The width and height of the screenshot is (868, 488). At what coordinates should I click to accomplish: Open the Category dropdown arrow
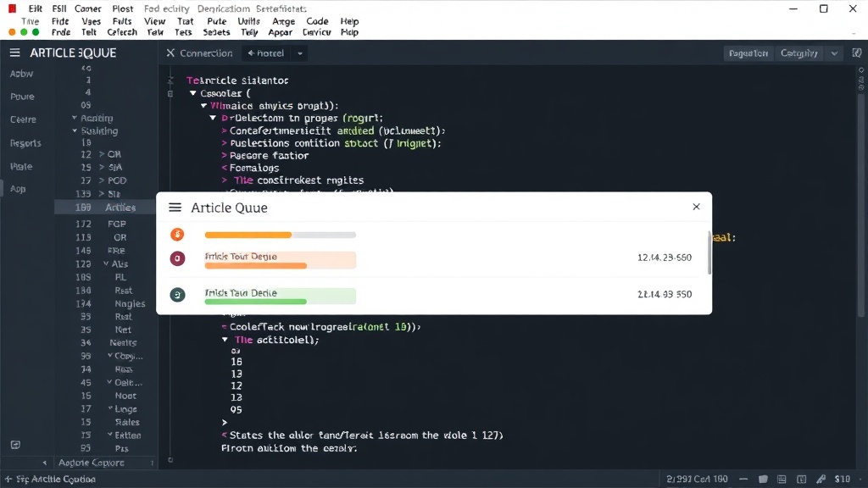pos(834,53)
